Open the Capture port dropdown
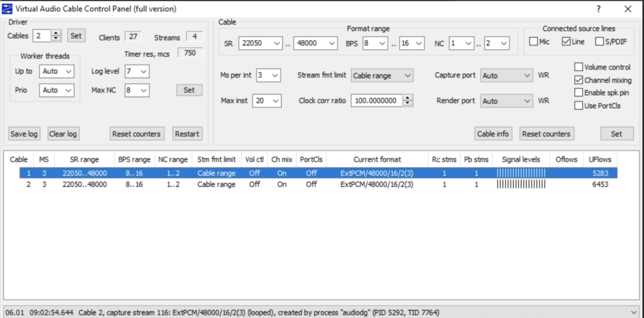 tap(506, 76)
